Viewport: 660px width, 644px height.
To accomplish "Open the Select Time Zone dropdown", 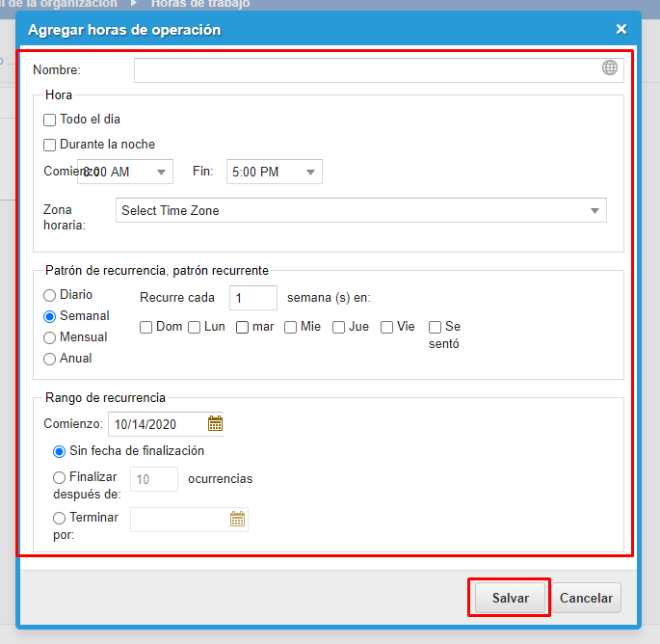I will click(x=361, y=210).
